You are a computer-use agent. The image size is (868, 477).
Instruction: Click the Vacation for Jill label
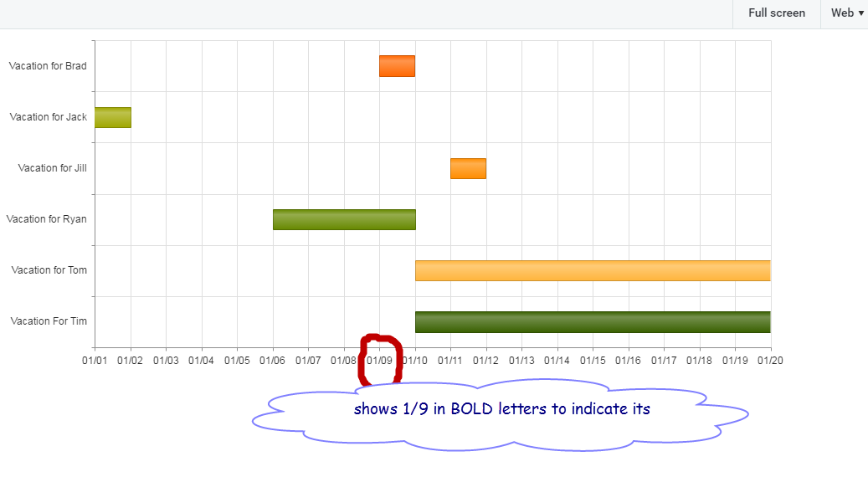pos(52,167)
